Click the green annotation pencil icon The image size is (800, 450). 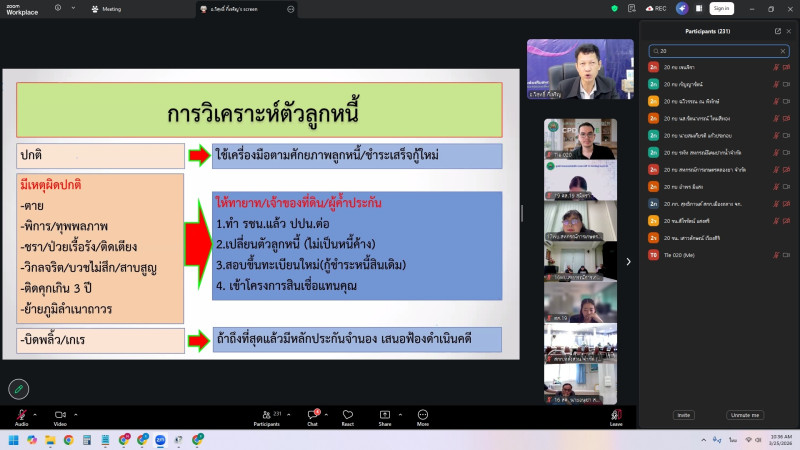point(17,388)
